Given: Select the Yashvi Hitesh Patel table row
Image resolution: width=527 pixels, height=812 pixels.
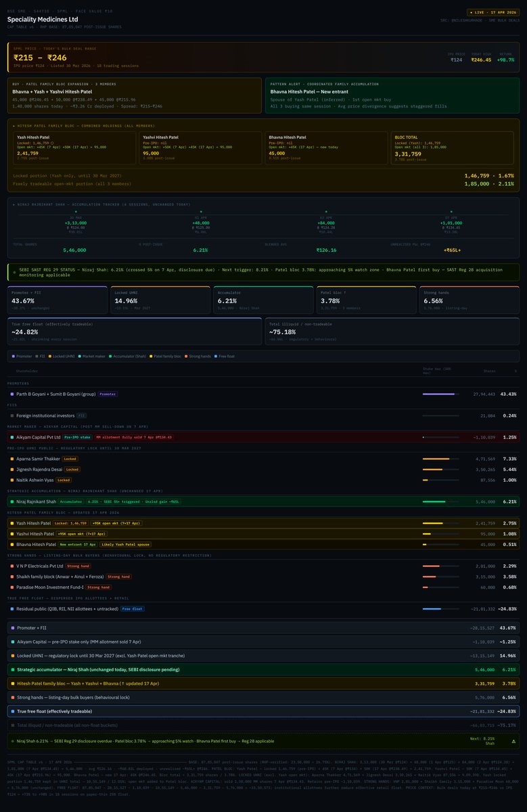Looking at the screenshot, I should pyautogui.click(x=263, y=534).
